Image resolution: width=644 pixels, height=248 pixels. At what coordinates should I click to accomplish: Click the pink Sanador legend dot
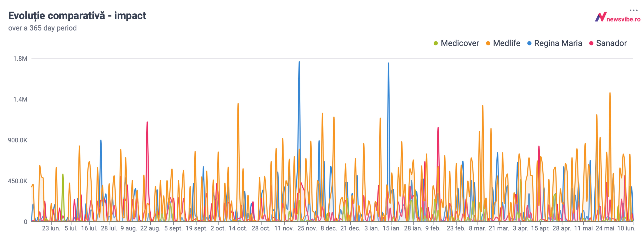click(591, 44)
